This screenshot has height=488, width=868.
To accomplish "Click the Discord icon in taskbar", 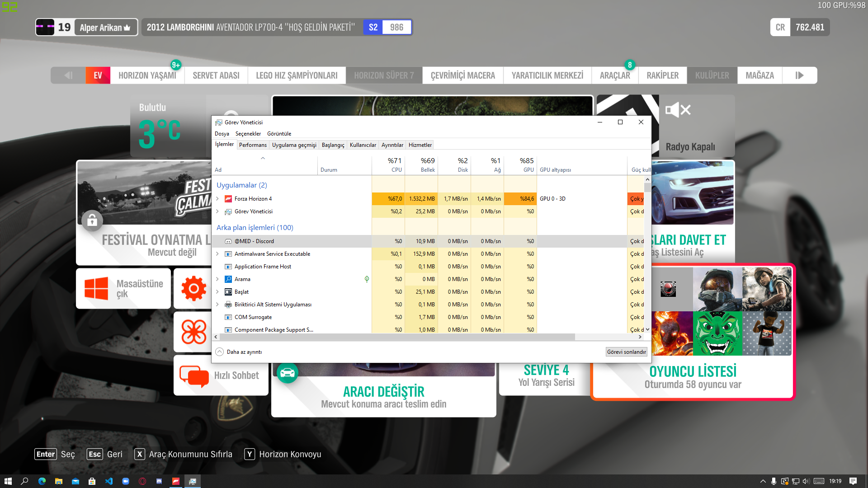I will point(159,481).
